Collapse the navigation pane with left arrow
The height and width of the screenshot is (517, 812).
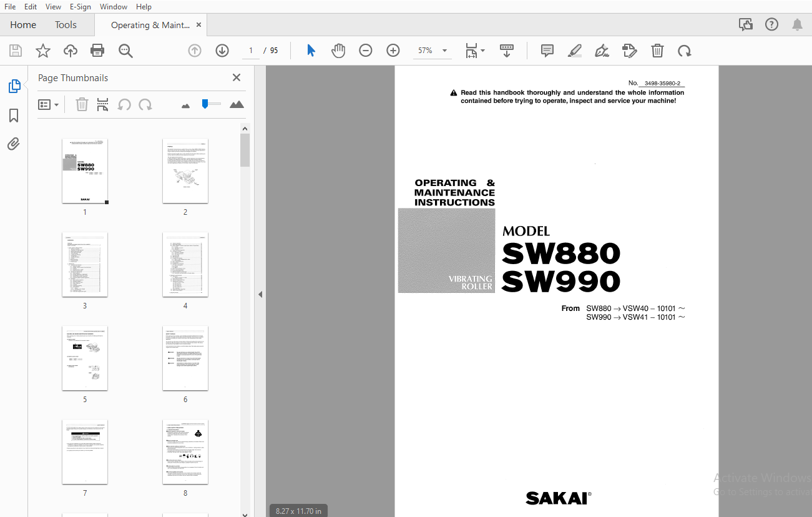(x=260, y=294)
